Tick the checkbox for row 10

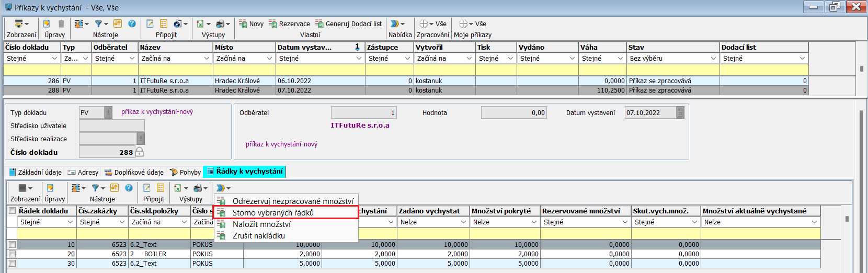click(12, 245)
